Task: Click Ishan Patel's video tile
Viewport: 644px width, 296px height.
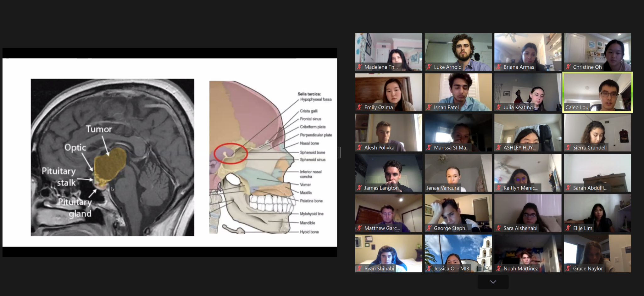Action: tap(458, 92)
